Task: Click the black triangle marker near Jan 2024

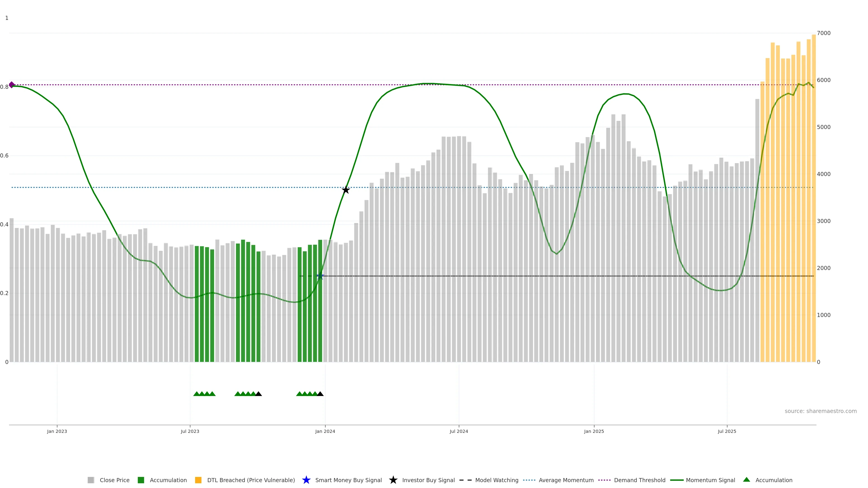Action: (x=320, y=394)
